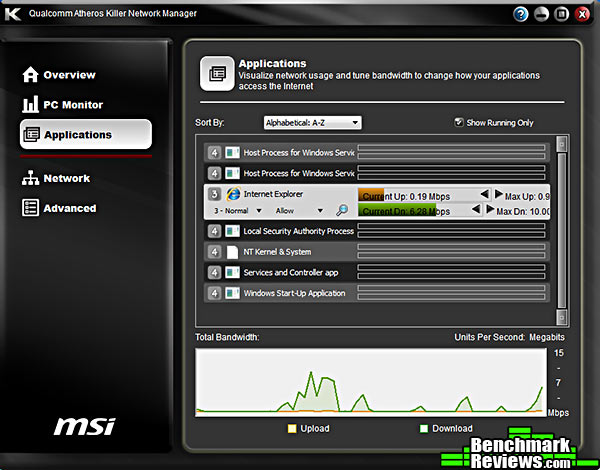Expand the 3 - Normal priority dropdown

click(x=238, y=211)
